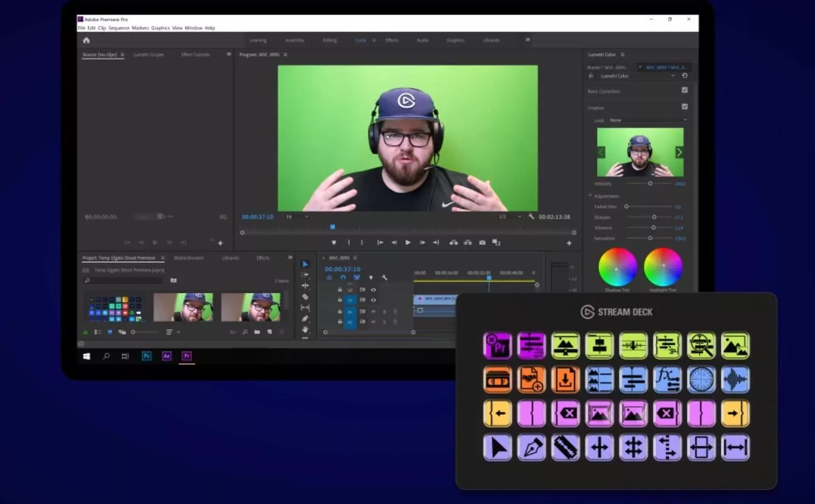The image size is (815, 504).
Task: Click the Add Marker icon under the Program monitor
Action: pyautogui.click(x=333, y=242)
